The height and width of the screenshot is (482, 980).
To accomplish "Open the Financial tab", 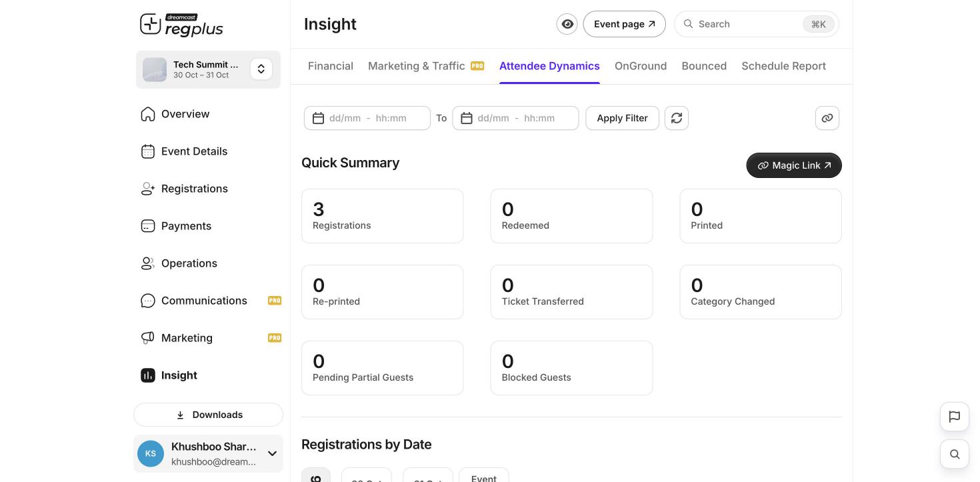I will pos(331,66).
